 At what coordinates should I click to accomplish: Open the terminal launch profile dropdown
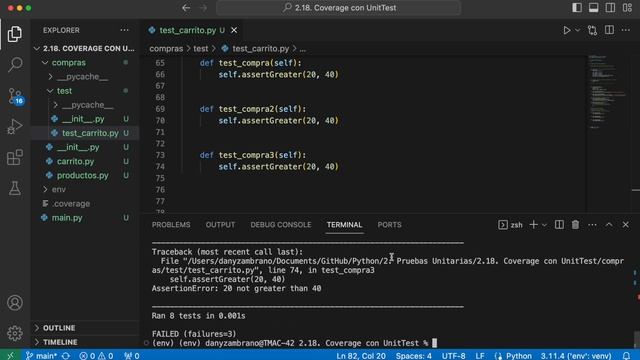544,225
